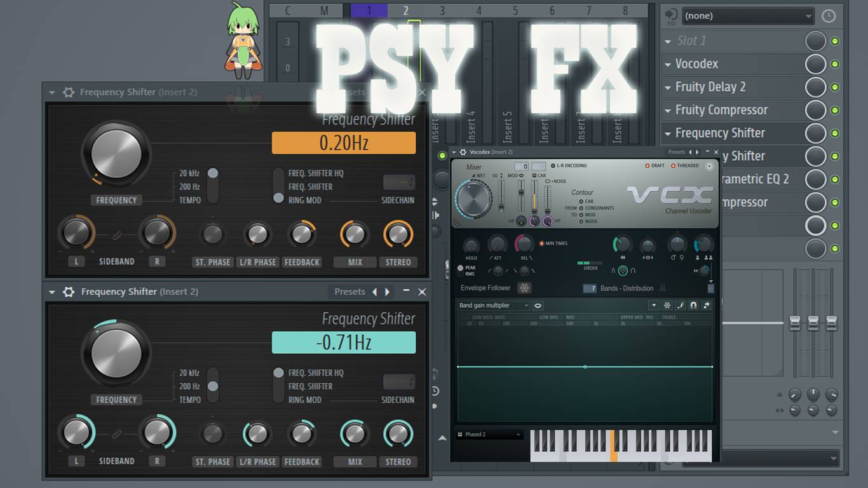Disable Fruity Delay 2 slot green LED
This screenshot has height=488, width=868.
pos(835,87)
